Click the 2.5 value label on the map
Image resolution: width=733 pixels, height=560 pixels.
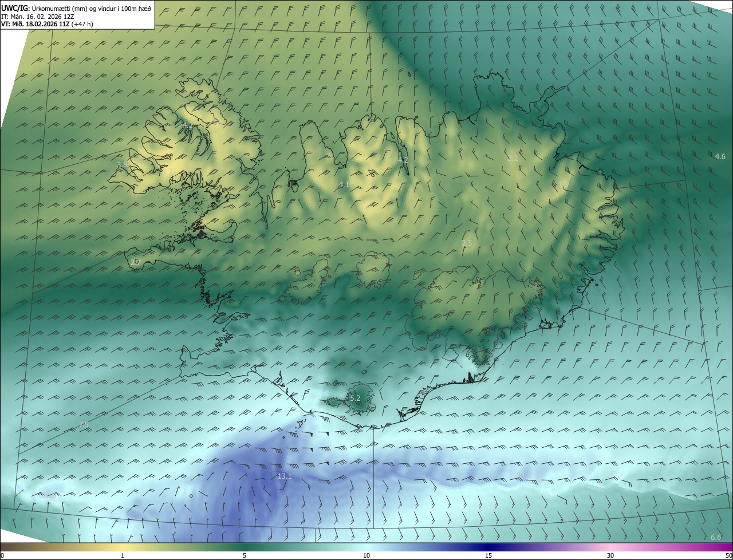[467, 243]
